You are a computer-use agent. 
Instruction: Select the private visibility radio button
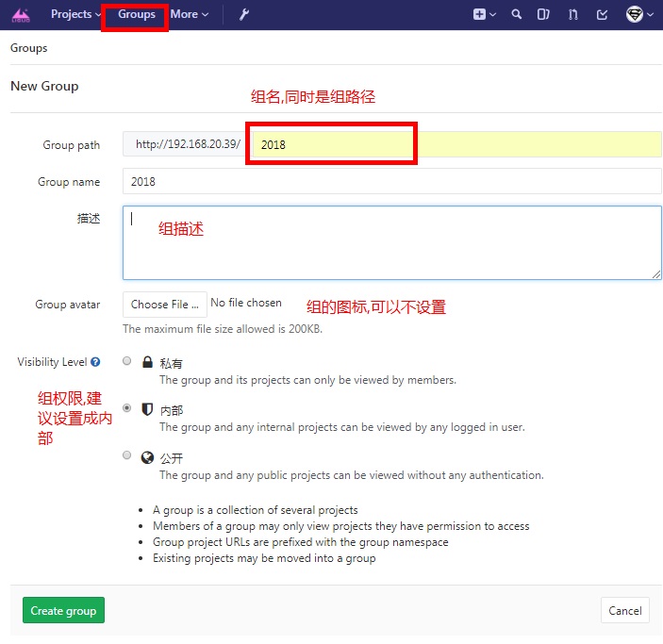127,361
